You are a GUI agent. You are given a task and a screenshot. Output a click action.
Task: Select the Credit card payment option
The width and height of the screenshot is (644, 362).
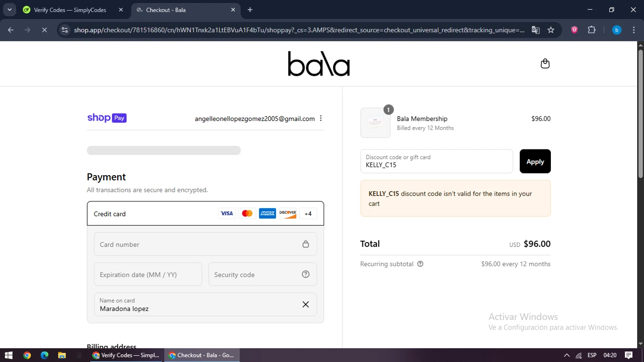point(205,213)
